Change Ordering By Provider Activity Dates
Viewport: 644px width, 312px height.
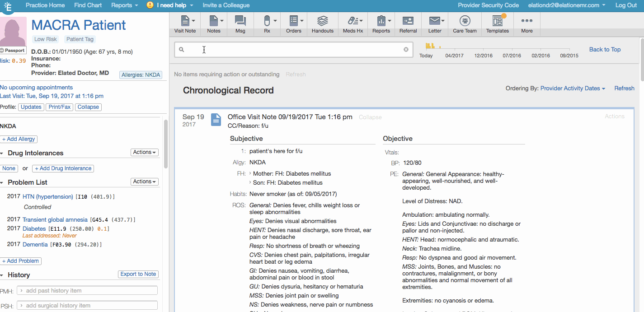[x=573, y=88]
